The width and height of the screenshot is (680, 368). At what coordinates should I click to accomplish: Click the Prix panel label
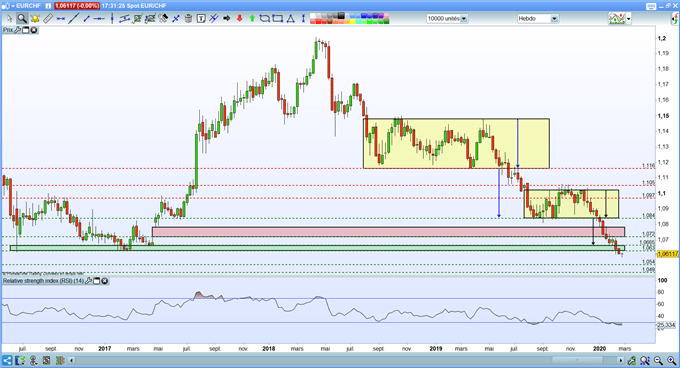tap(8, 30)
